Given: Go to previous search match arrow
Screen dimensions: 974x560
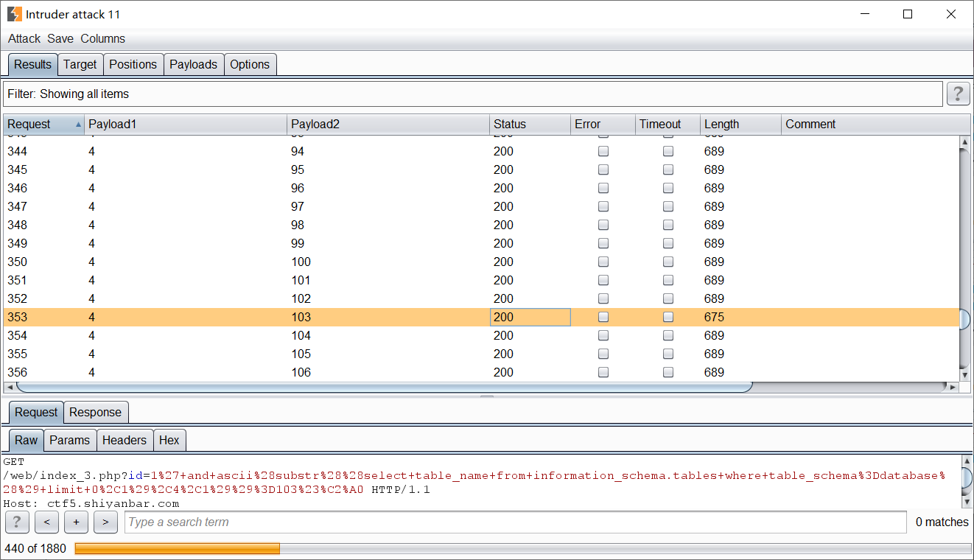Looking at the screenshot, I should tap(46, 522).
